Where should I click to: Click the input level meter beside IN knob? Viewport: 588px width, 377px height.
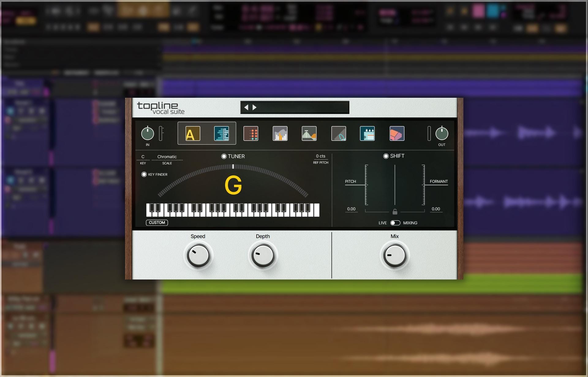tap(160, 134)
